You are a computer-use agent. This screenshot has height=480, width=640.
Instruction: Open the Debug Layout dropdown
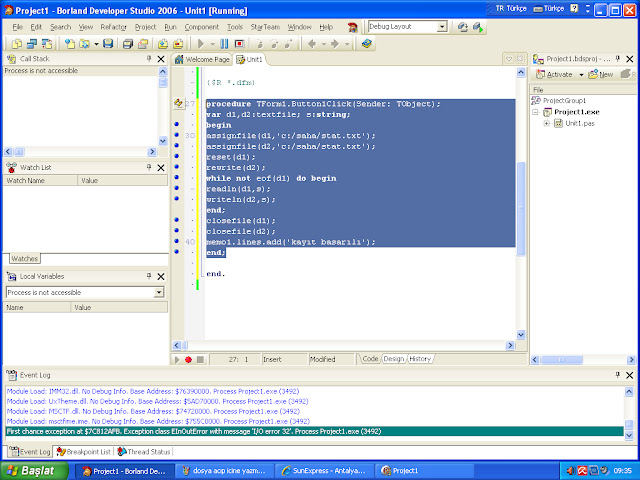coord(442,27)
